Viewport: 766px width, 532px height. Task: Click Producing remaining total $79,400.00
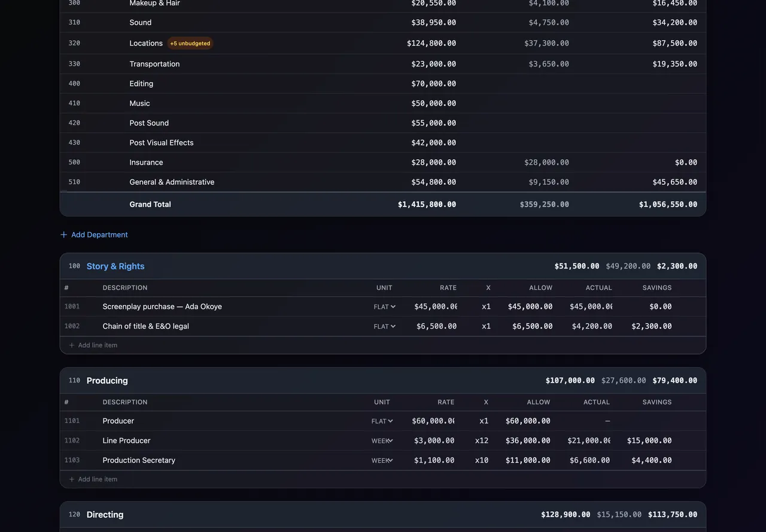pyautogui.click(x=675, y=381)
